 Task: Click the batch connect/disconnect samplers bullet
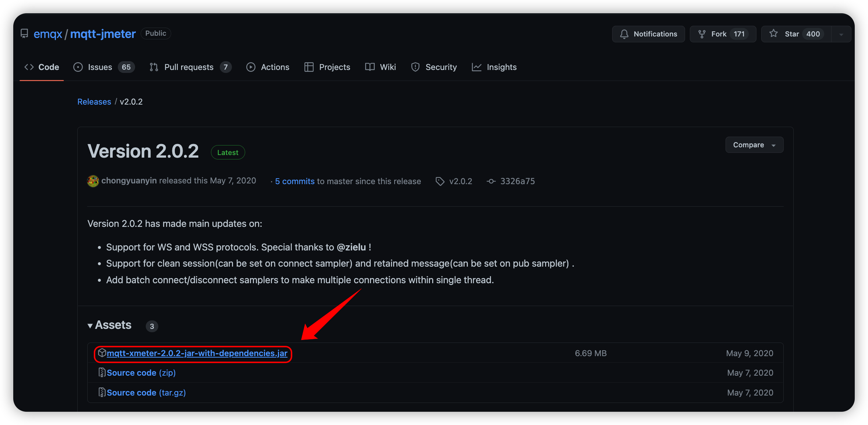300,280
